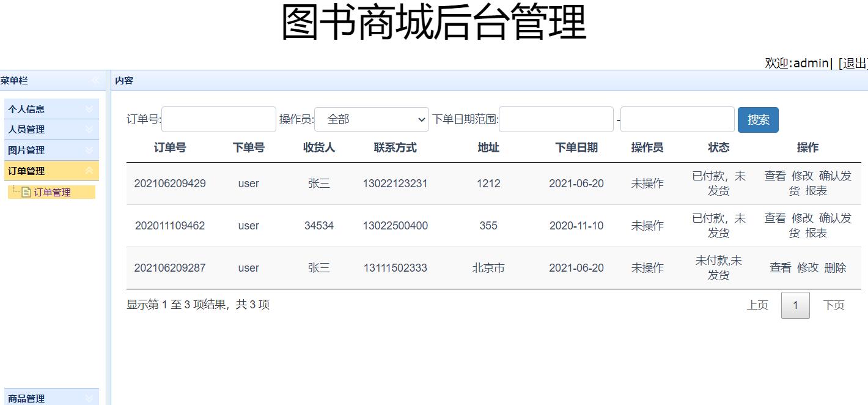The image size is (868, 405).
Task: Click 报表 for order 202011109462
Action: click(817, 232)
